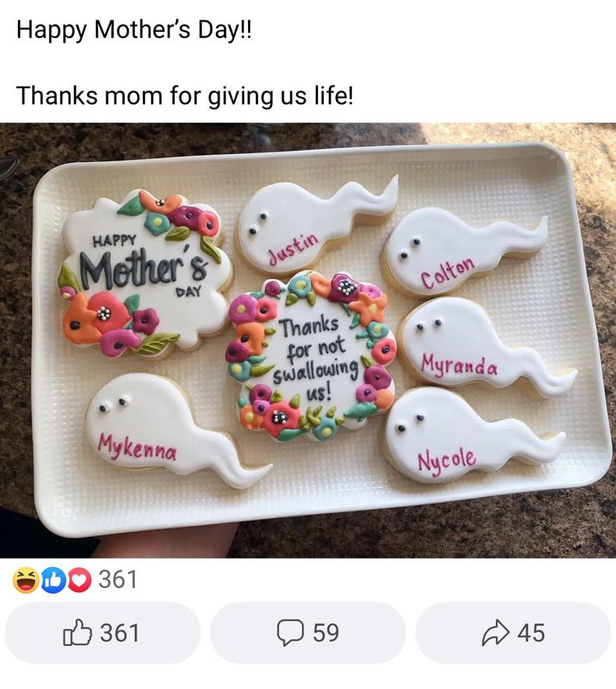Click the "Happy Mother's Day!!" post text
Screen dimensions: 616x689
134,30
